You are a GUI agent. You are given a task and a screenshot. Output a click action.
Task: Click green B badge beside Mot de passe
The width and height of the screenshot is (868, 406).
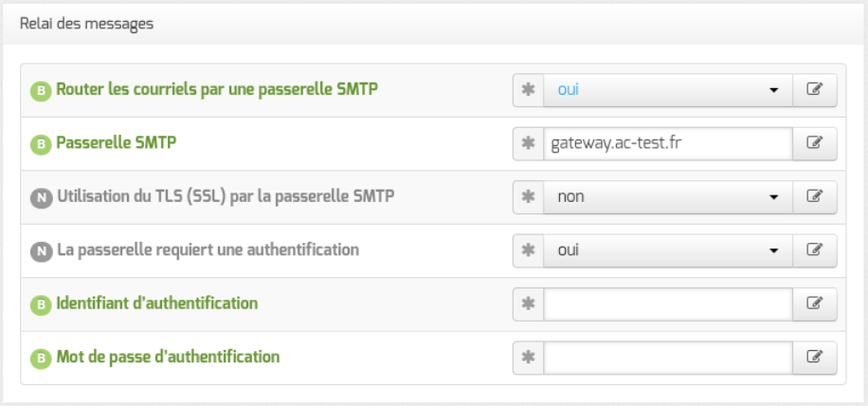click(41, 359)
